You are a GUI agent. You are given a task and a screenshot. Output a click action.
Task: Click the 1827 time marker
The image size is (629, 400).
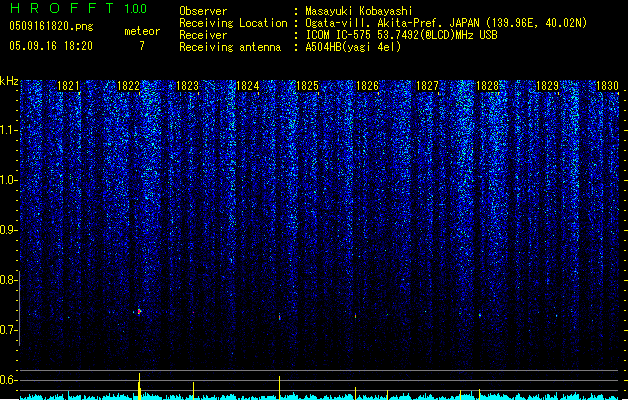pos(427,86)
